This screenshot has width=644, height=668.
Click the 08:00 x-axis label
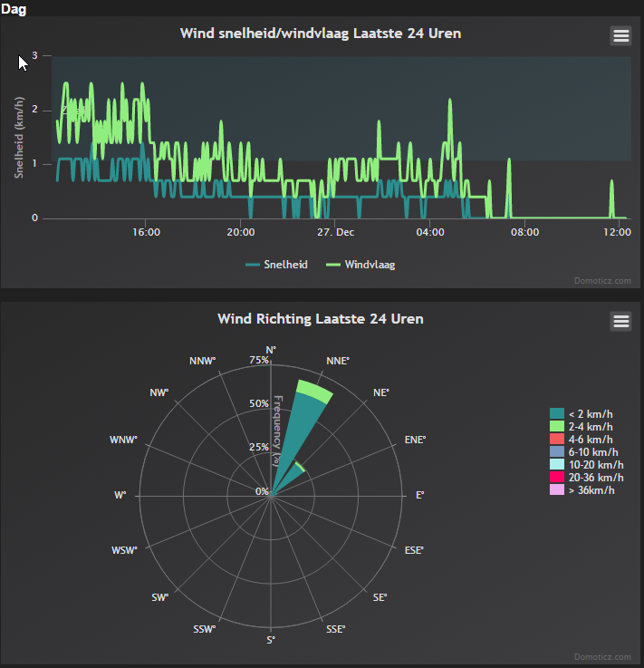524,232
